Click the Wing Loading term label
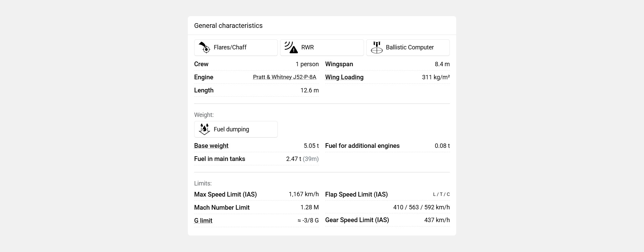Image resolution: width=644 pixels, height=252 pixels. 344,77
